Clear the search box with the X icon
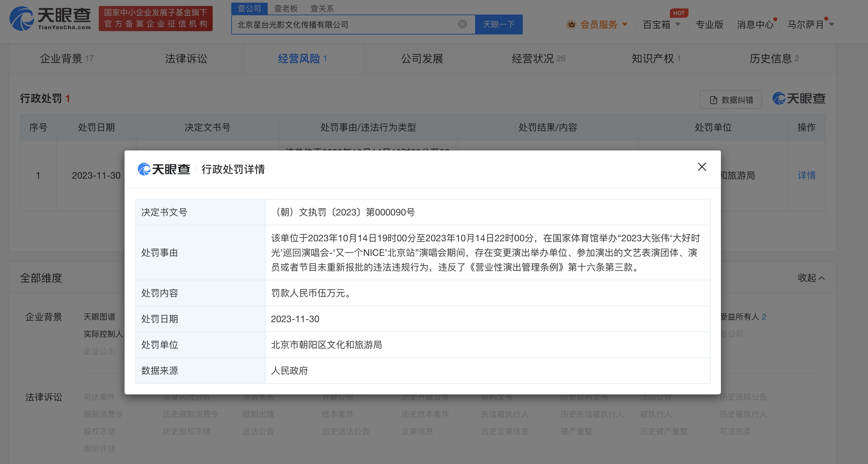This screenshot has width=868, height=464. (x=462, y=24)
